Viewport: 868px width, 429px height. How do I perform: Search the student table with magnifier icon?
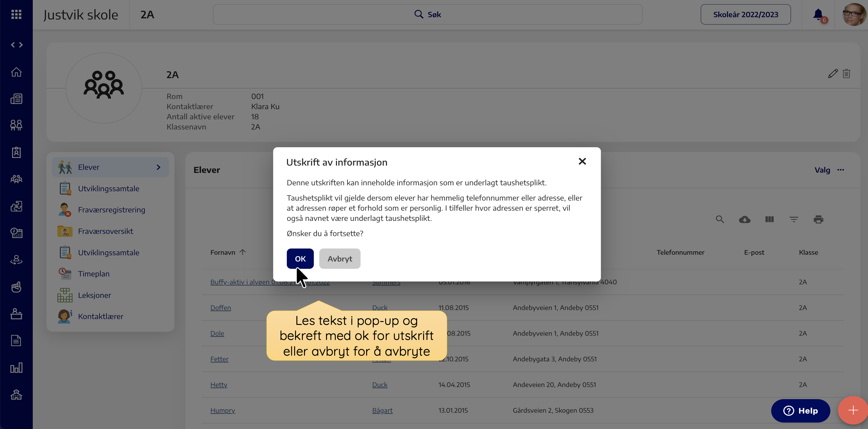720,219
